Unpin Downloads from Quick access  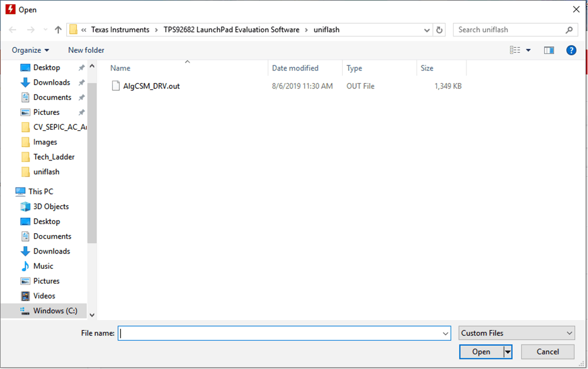[x=81, y=82]
